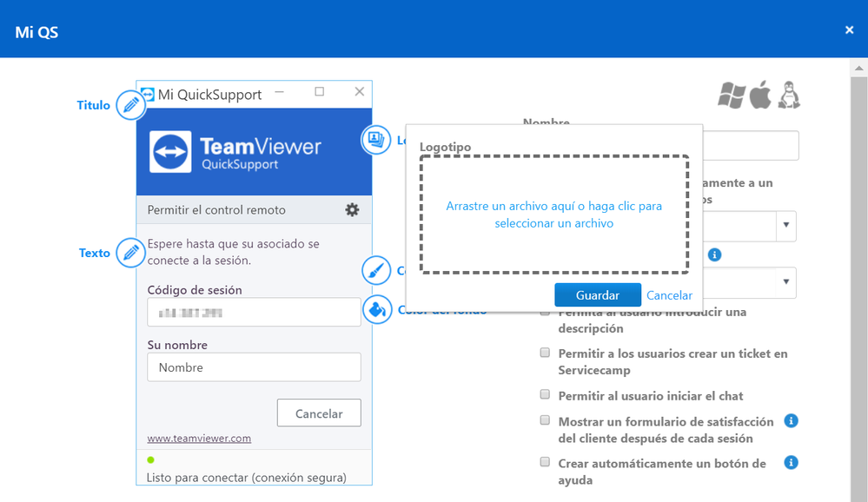Enable the satisfaction form checkbox
The height and width of the screenshot is (502, 868).
[x=546, y=420]
